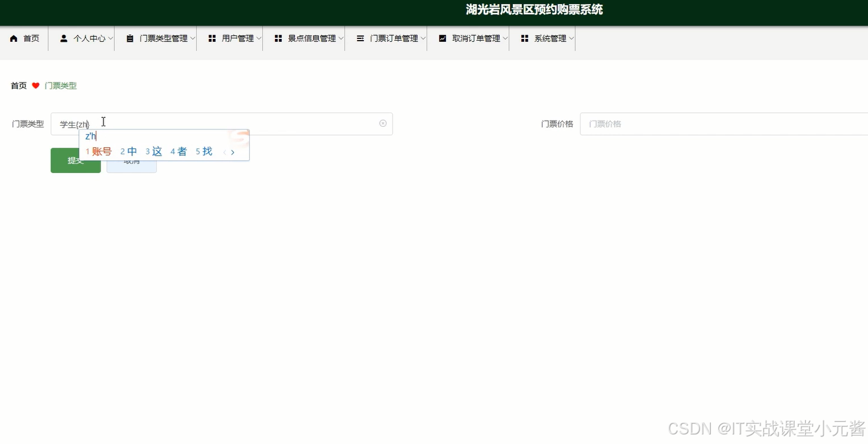The width and height of the screenshot is (868, 444).
Task: Click the grid icon beside 用户管理
Action: [x=212, y=38]
